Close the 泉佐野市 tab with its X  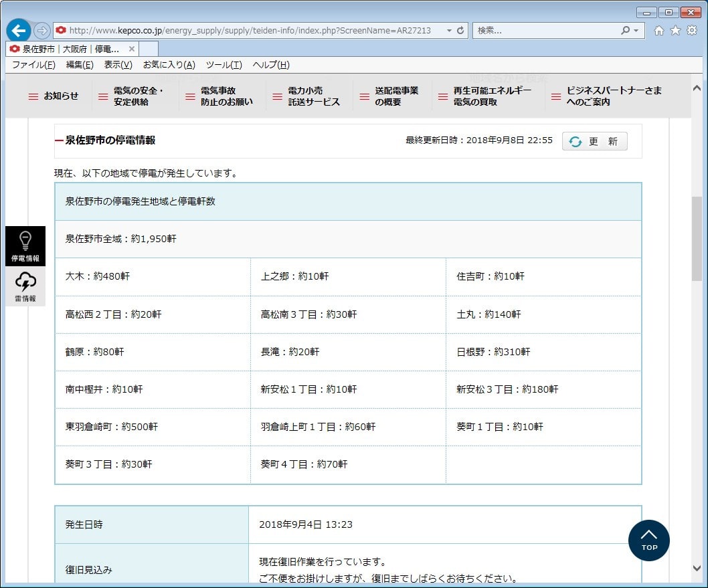(132, 49)
